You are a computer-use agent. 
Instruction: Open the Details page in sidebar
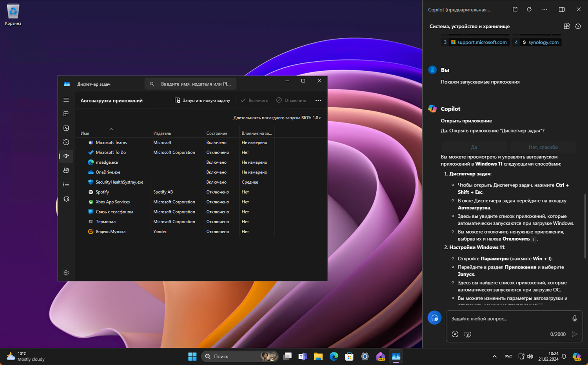point(66,184)
